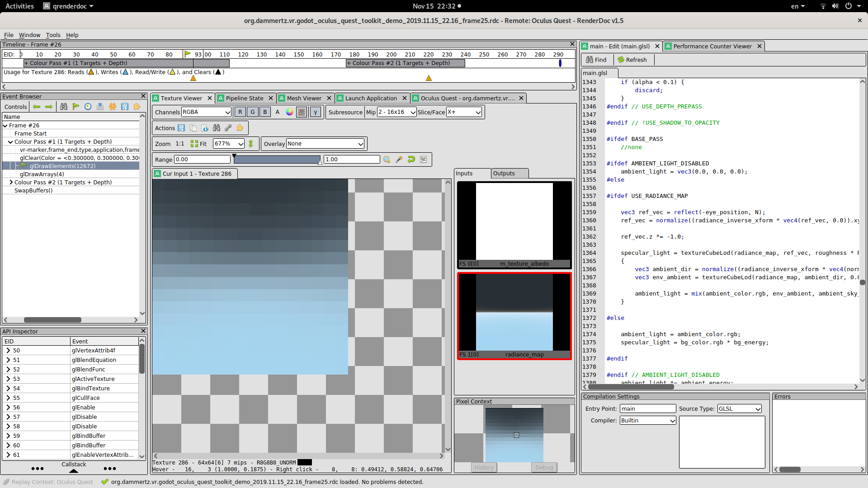Open Activities overview
Viewport: 868px width, 488px height.
pos(19,6)
